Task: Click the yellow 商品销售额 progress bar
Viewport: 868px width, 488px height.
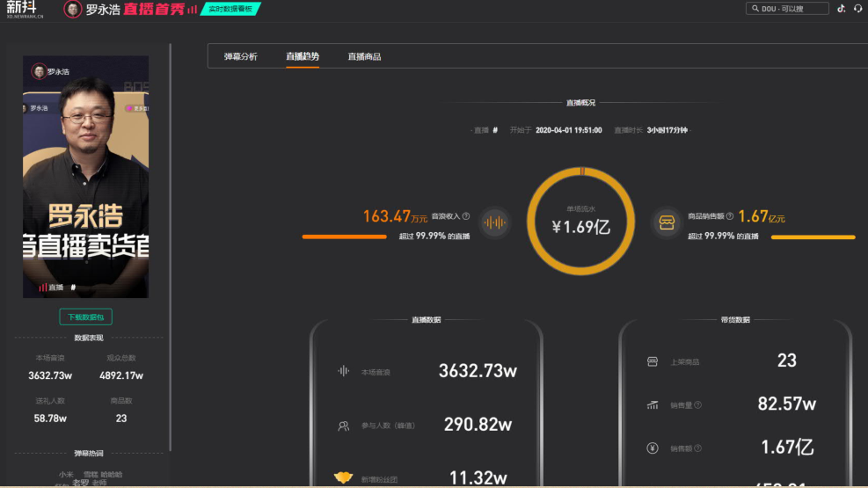Action: (813, 237)
